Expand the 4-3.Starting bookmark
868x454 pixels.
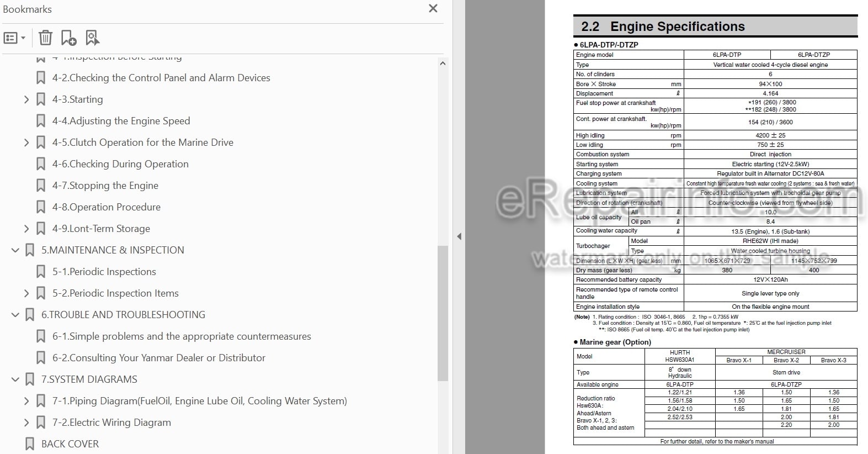(26, 99)
